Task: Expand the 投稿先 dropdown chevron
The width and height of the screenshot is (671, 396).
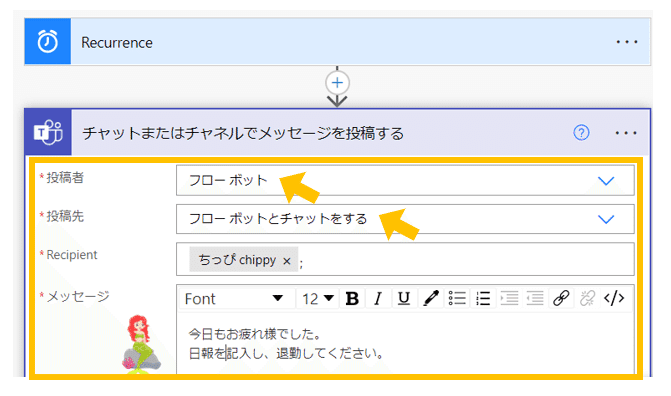Action: (606, 219)
